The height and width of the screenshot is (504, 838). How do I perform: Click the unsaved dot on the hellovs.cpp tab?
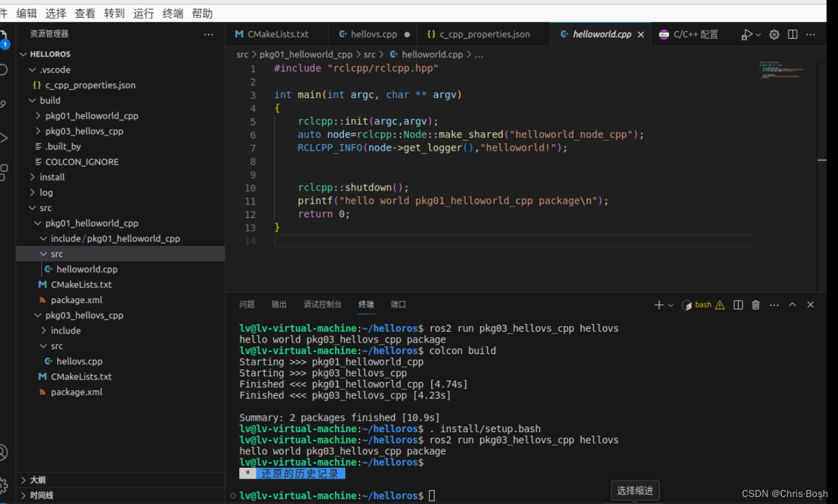pos(407,34)
